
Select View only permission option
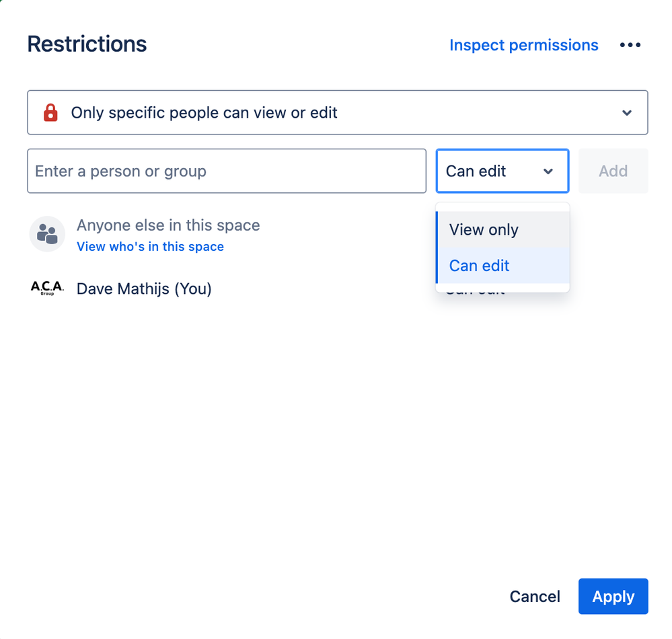click(484, 229)
